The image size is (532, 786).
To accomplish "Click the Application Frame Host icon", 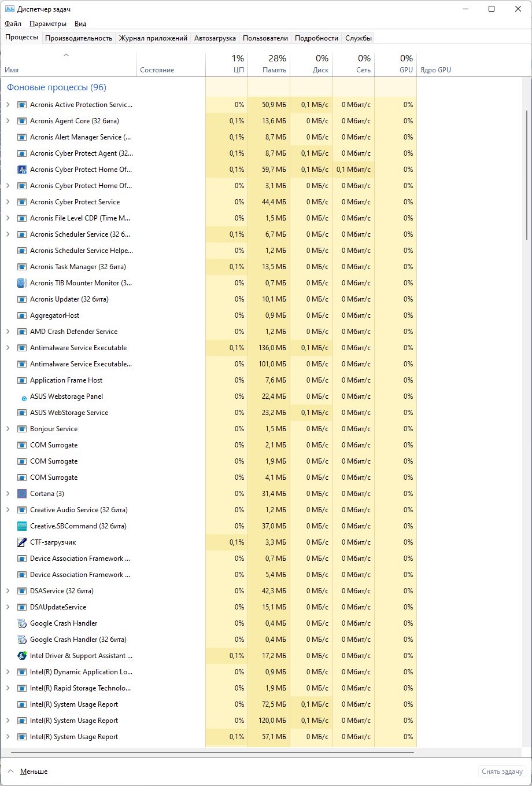I will point(22,380).
